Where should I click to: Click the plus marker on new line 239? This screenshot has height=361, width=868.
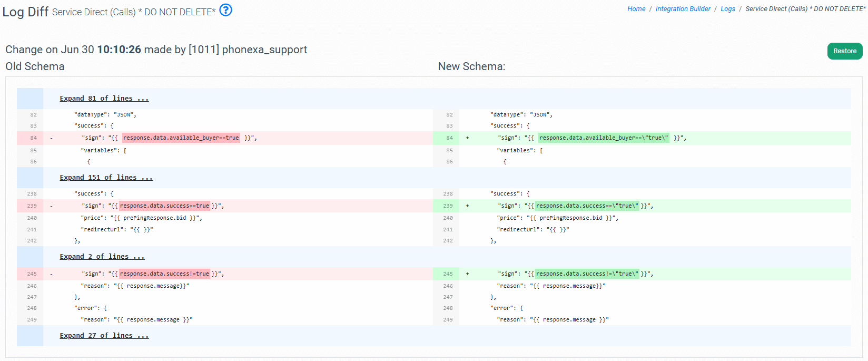point(467,206)
